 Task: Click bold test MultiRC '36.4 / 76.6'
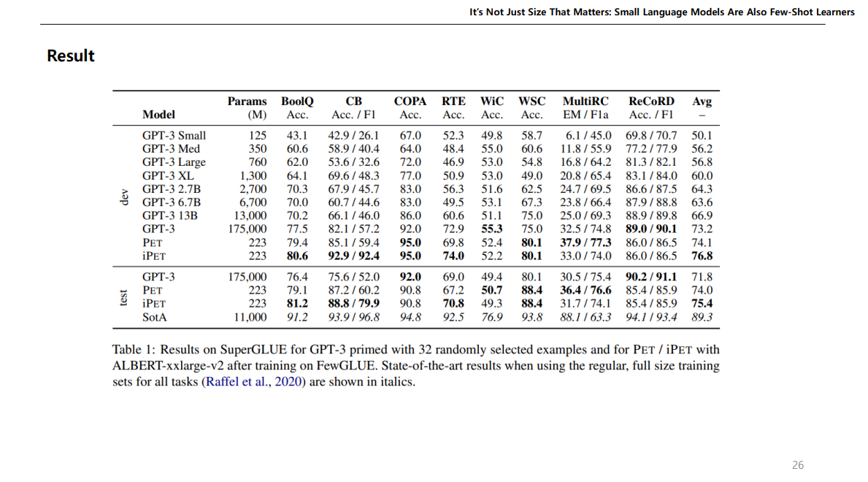click(585, 291)
